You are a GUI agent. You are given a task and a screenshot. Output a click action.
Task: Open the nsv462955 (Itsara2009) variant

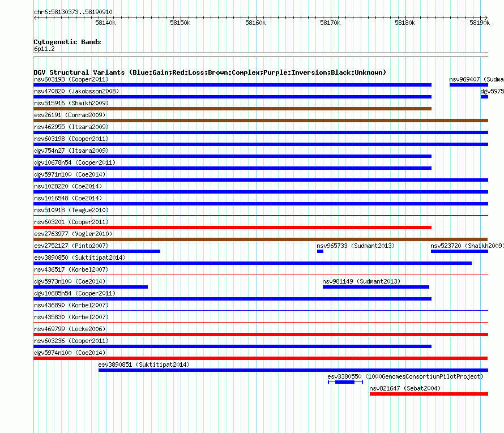(71, 127)
